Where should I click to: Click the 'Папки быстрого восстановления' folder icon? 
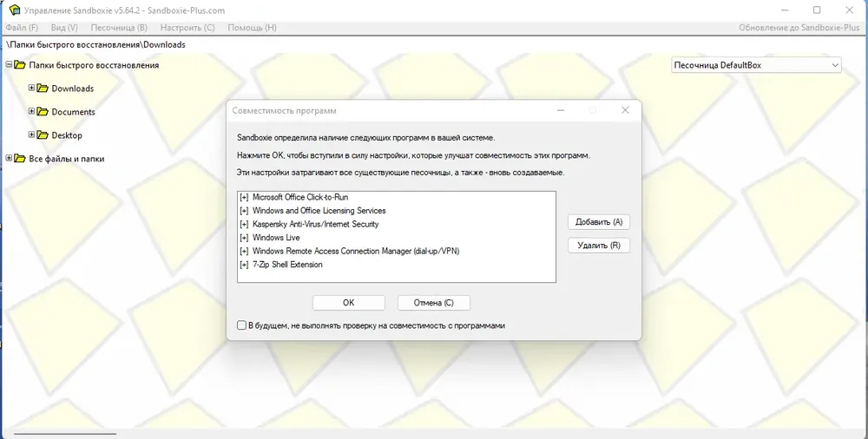20,65
